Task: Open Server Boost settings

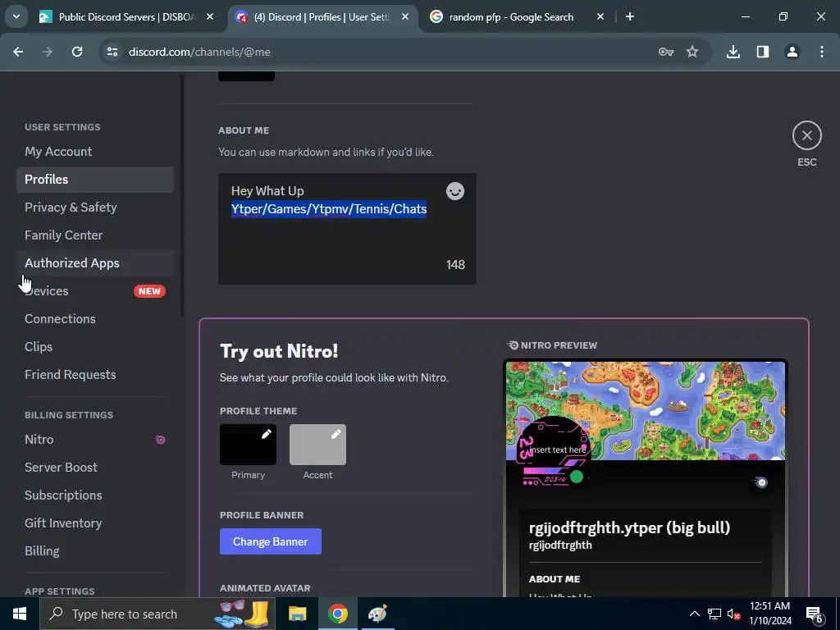Action: (95, 467)
